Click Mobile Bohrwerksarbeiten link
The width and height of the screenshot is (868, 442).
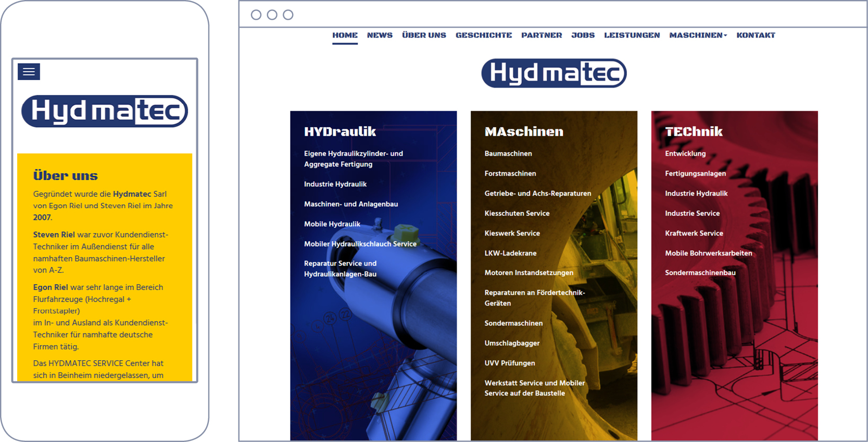click(709, 253)
